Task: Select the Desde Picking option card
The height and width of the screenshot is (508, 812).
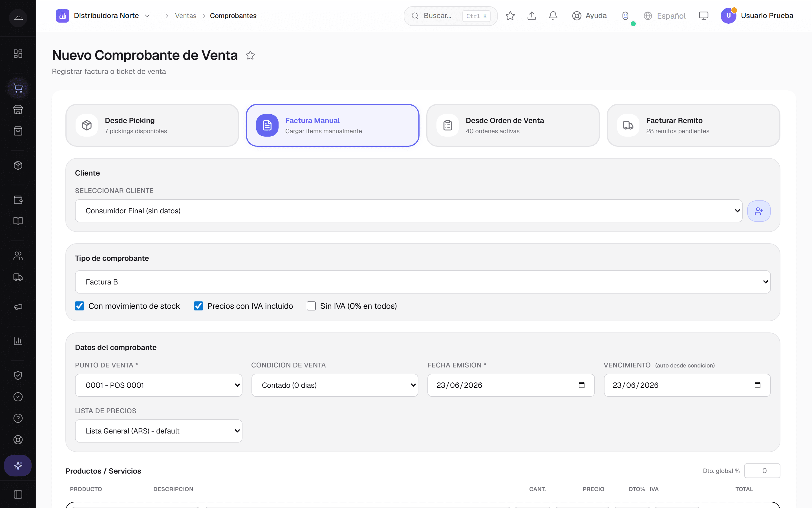Action: pyautogui.click(x=152, y=125)
